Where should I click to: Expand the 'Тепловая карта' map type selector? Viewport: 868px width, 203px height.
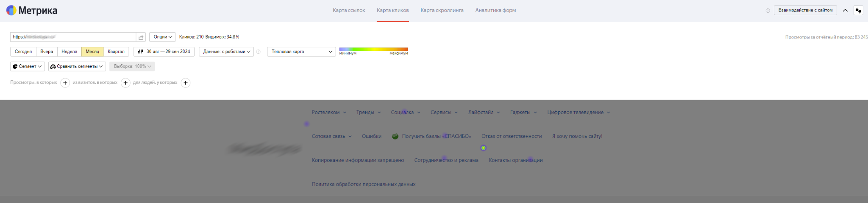coord(301,52)
